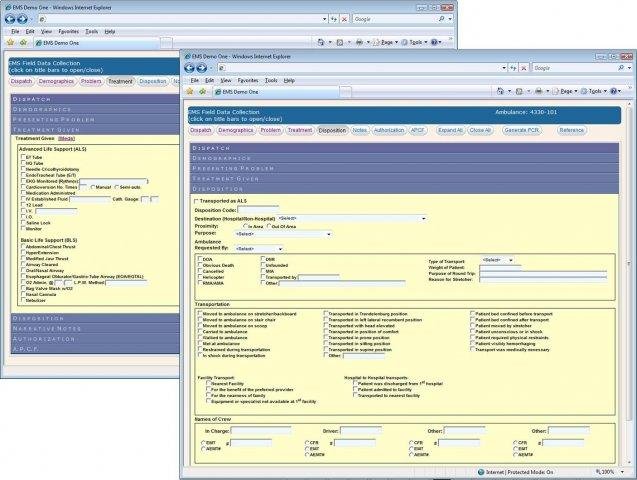The height and width of the screenshot is (480, 637).
Task: Go back in the rear browser window
Action: coord(10,19)
